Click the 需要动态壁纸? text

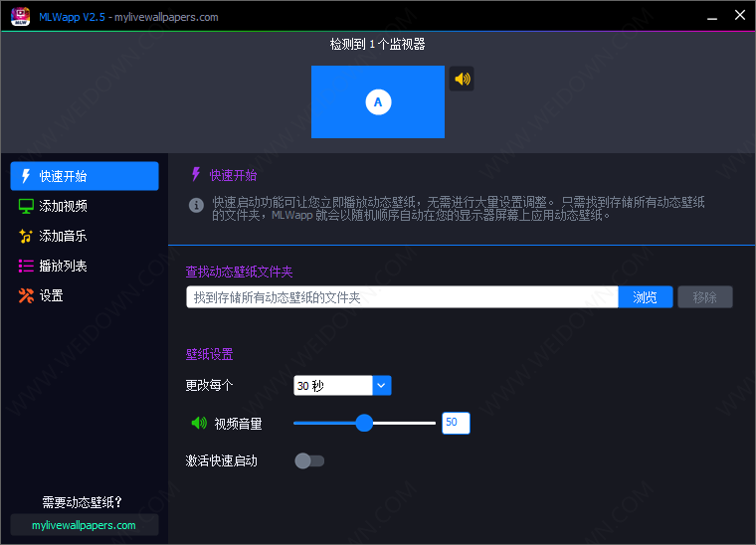click(x=83, y=502)
